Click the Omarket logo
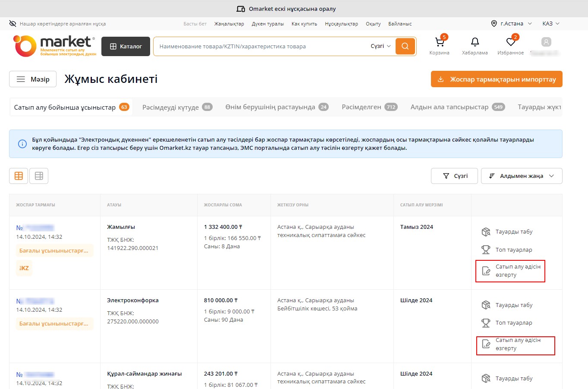The image size is (588, 389). 55,46
